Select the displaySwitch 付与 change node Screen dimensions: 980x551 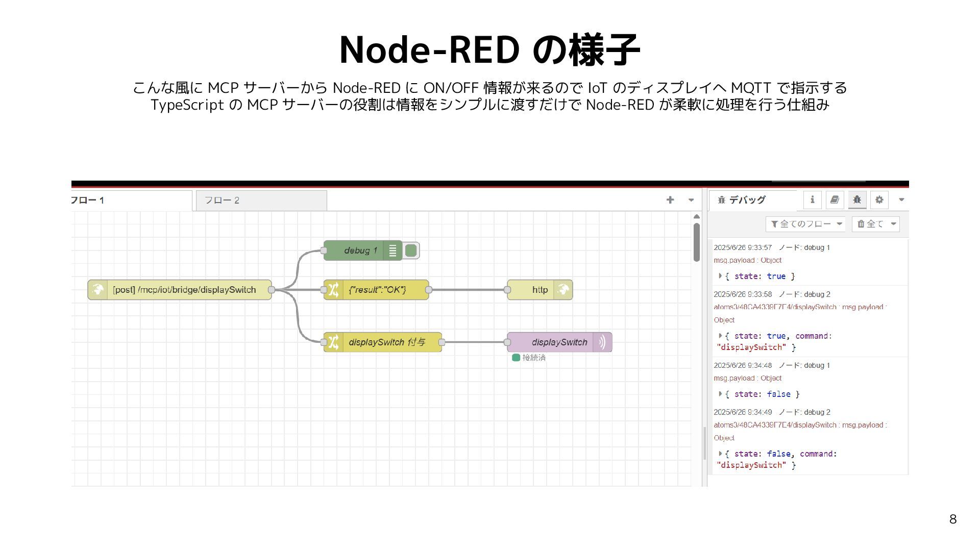click(383, 342)
